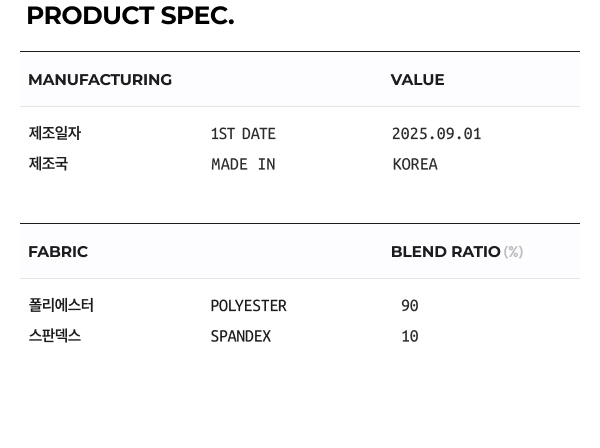This screenshot has width=600, height=448.
Task: Select the MADE IN text
Action: (243, 165)
